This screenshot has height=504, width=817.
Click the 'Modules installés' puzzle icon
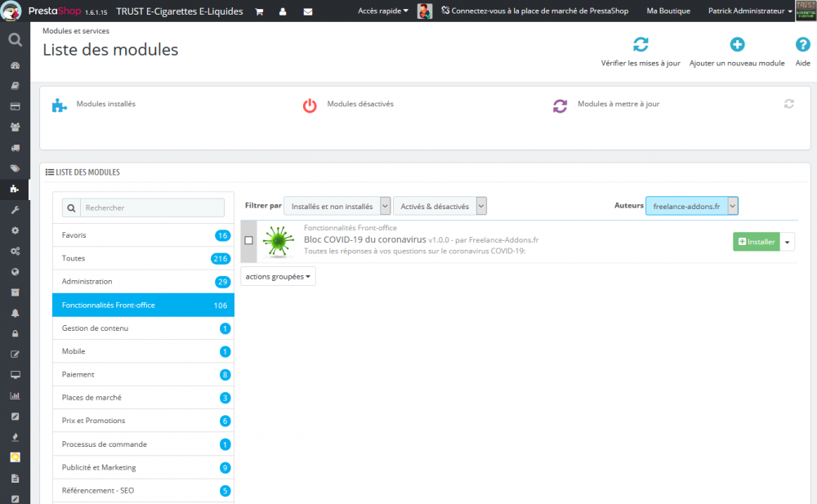(59, 105)
